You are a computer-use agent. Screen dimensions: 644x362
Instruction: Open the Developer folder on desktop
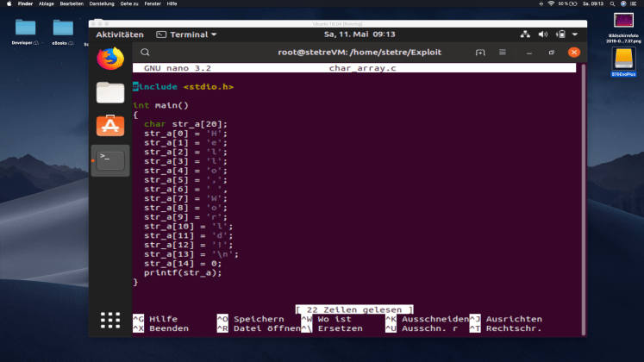coord(25,28)
